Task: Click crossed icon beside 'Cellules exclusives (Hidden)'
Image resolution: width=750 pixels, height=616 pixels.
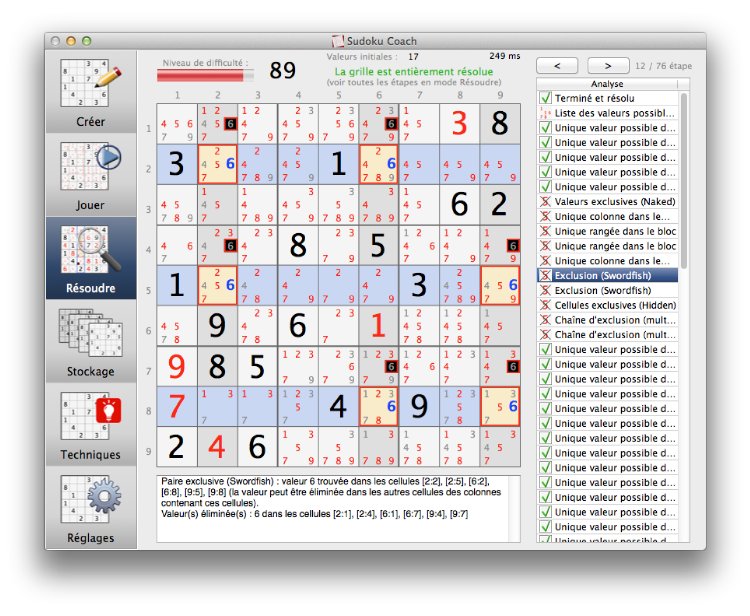Action: (x=545, y=305)
